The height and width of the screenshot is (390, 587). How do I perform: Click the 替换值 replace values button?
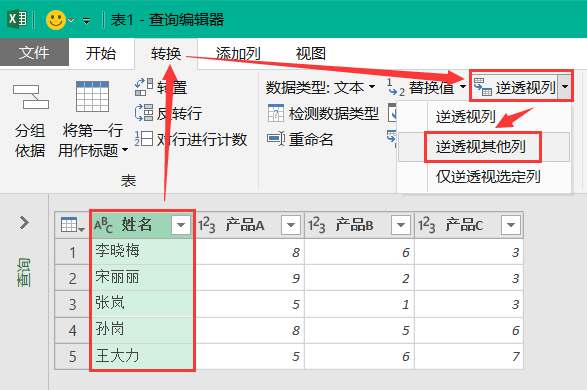pos(422,88)
